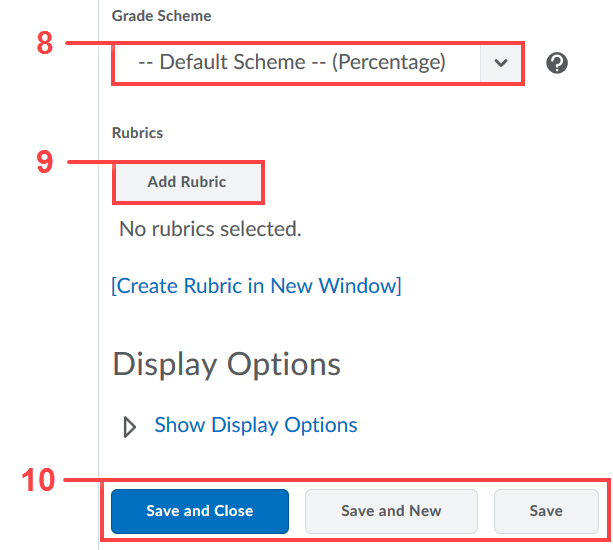The height and width of the screenshot is (550, 613).
Task: Click the words New Window in rubric link
Action: pos(336,286)
